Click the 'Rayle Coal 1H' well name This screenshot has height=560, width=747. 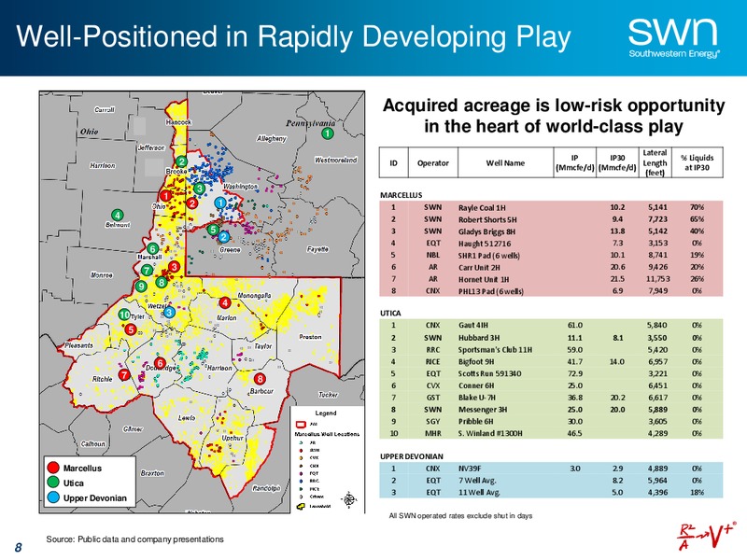pyautogui.click(x=482, y=207)
